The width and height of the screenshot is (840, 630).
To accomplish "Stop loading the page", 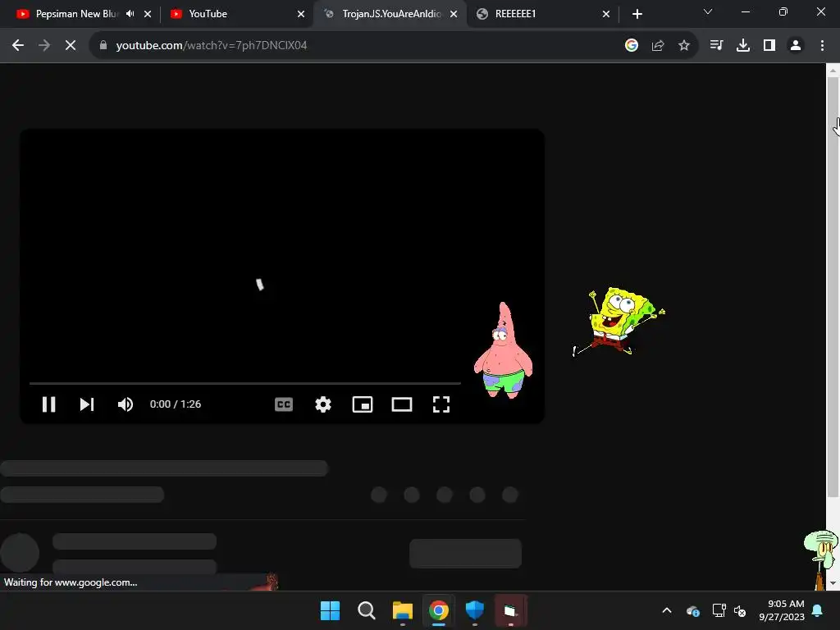I will (x=71, y=46).
